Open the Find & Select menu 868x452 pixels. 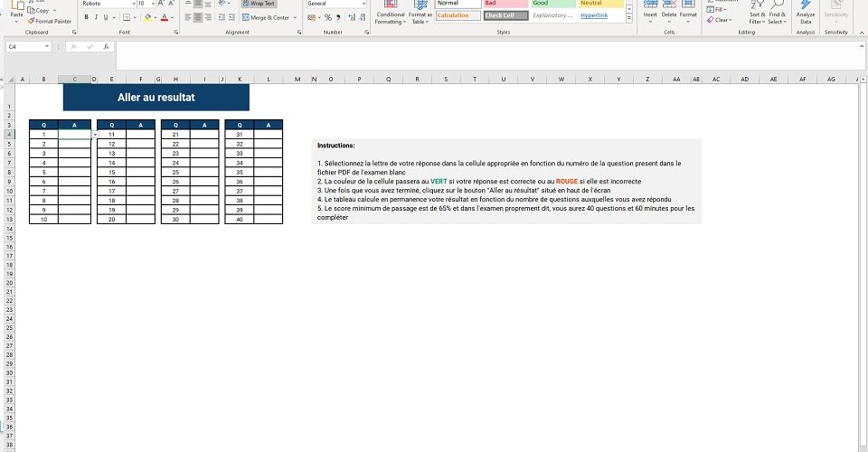click(x=777, y=14)
